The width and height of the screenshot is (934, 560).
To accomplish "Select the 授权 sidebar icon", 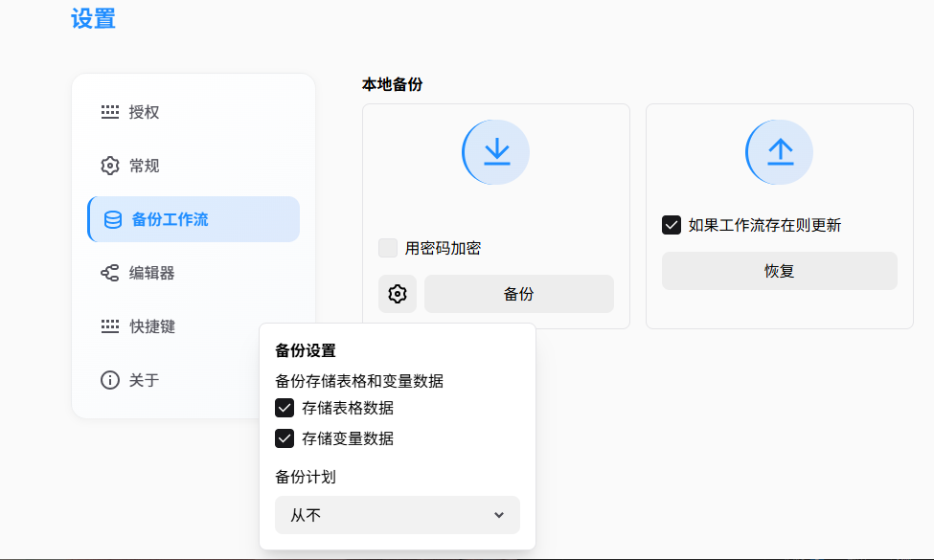I will (x=111, y=112).
